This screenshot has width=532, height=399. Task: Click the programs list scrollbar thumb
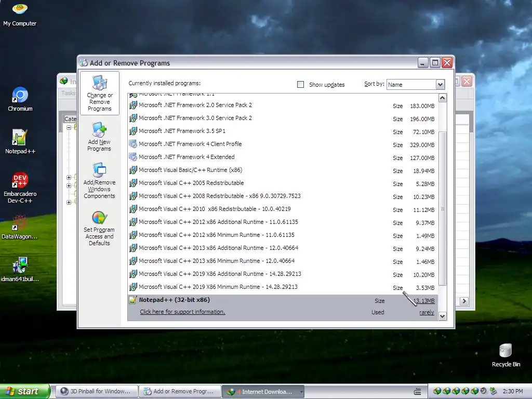pos(443,208)
